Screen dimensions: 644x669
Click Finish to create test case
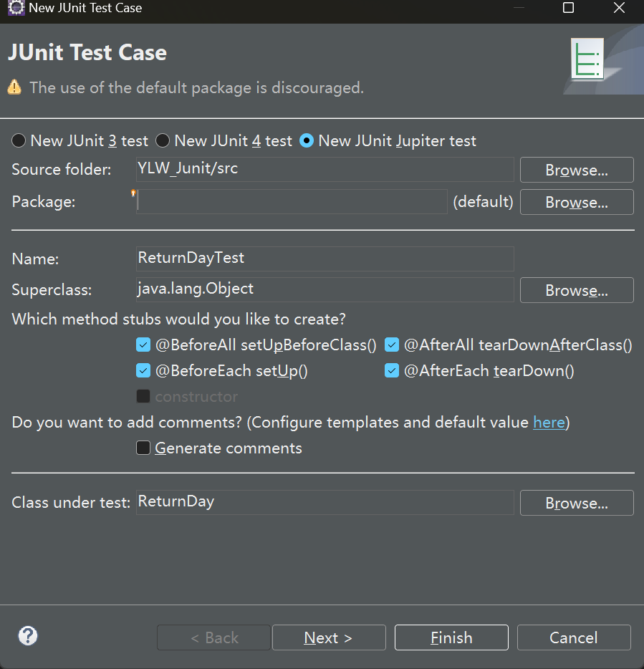(451, 637)
